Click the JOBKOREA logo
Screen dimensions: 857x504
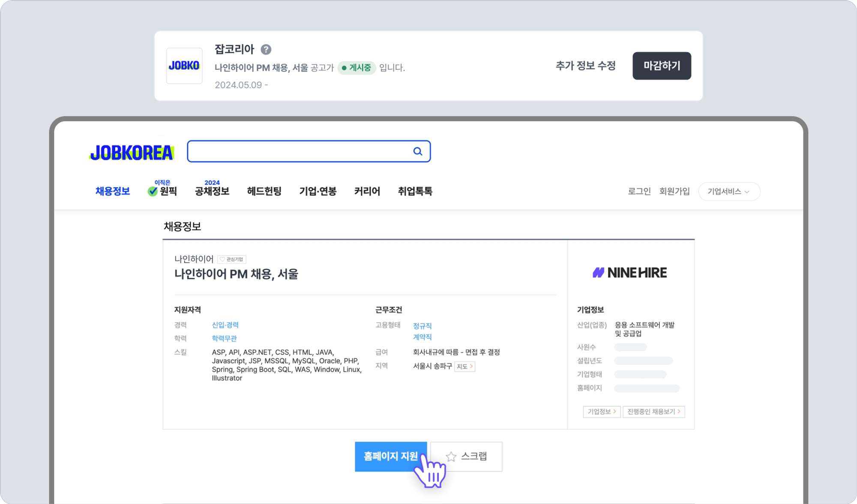tap(132, 153)
